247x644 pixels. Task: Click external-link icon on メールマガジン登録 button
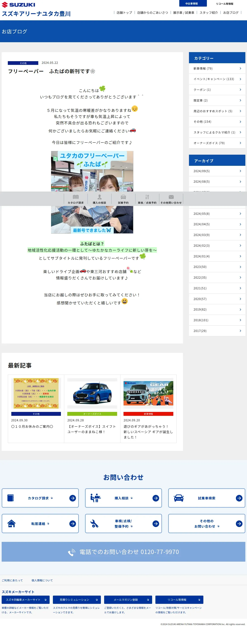click(x=148, y=600)
